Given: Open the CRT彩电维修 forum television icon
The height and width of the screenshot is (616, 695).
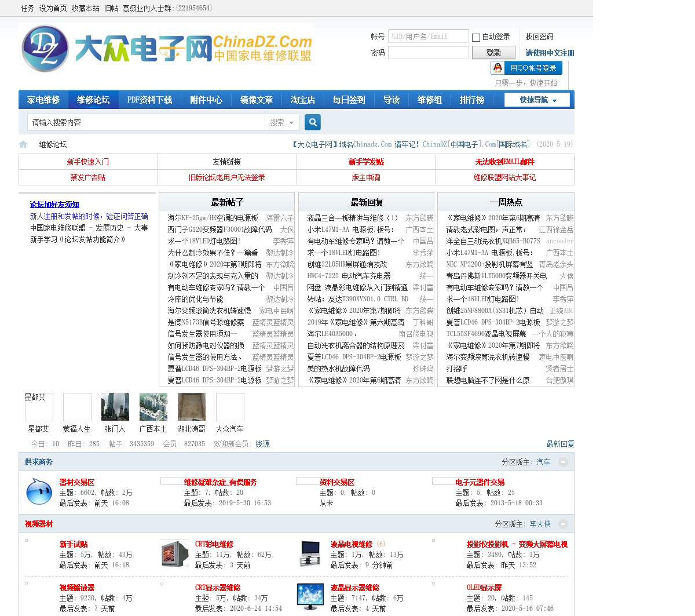Looking at the screenshot, I should [174, 553].
